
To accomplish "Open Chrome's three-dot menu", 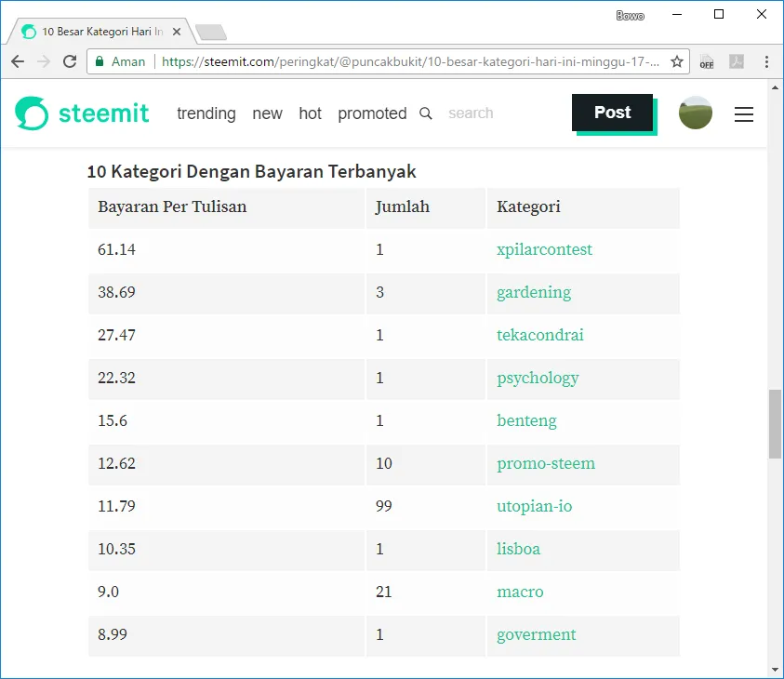I will coord(766,61).
